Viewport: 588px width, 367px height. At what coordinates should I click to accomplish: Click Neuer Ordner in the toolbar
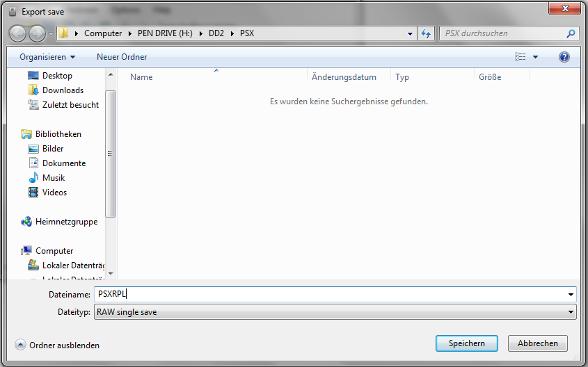tap(122, 57)
